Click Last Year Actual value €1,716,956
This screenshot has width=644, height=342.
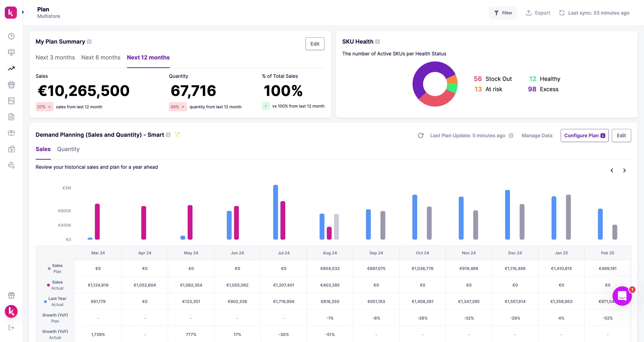tap(284, 301)
